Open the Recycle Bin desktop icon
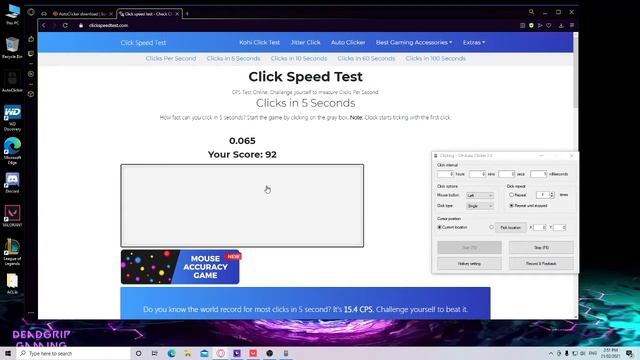 tap(12, 47)
